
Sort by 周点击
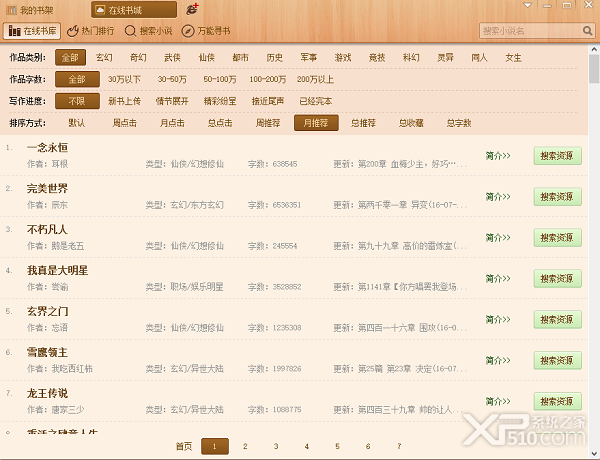pos(124,123)
